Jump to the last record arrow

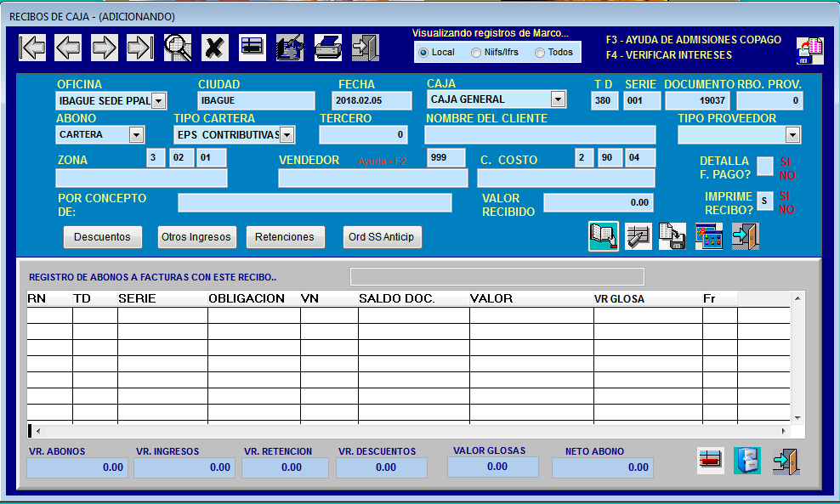pos(140,48)
